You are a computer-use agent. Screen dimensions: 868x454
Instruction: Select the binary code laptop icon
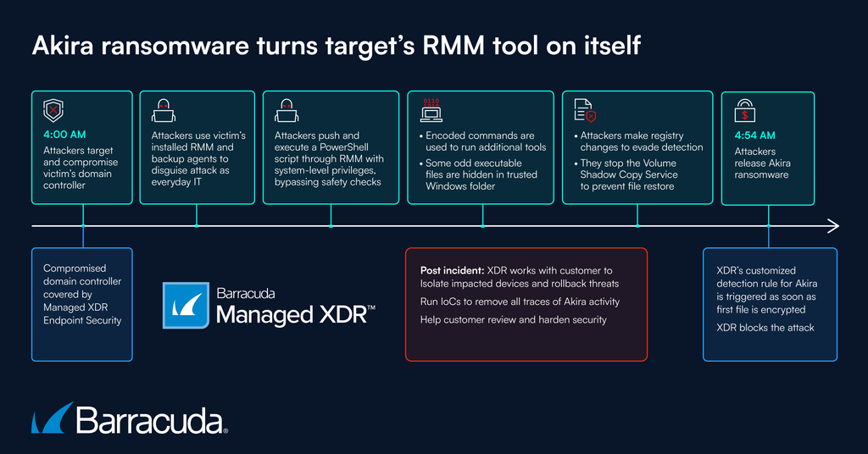pos(432,110)
